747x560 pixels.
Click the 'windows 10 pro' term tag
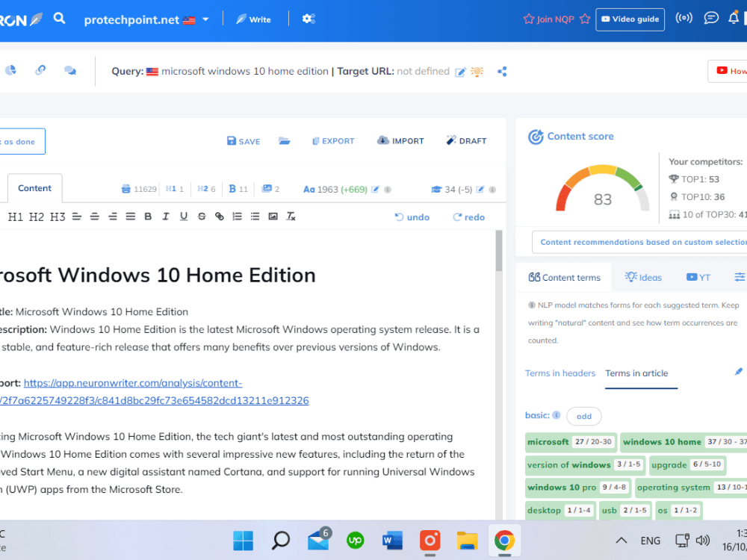tap(578, 488)
